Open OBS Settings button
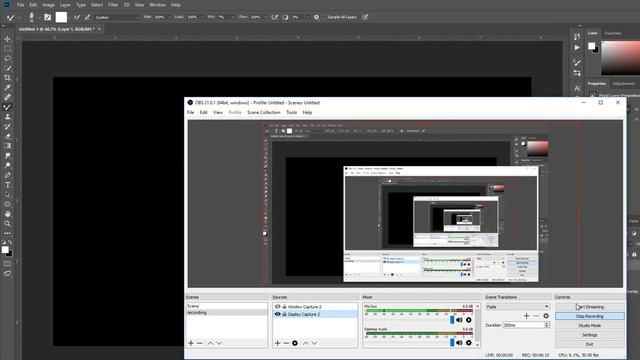Screen dimensions: 640x360 590,335
